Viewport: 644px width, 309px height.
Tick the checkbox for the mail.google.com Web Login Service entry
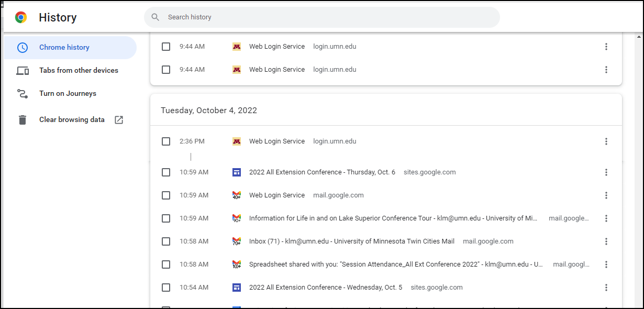(x=166, y=195)
